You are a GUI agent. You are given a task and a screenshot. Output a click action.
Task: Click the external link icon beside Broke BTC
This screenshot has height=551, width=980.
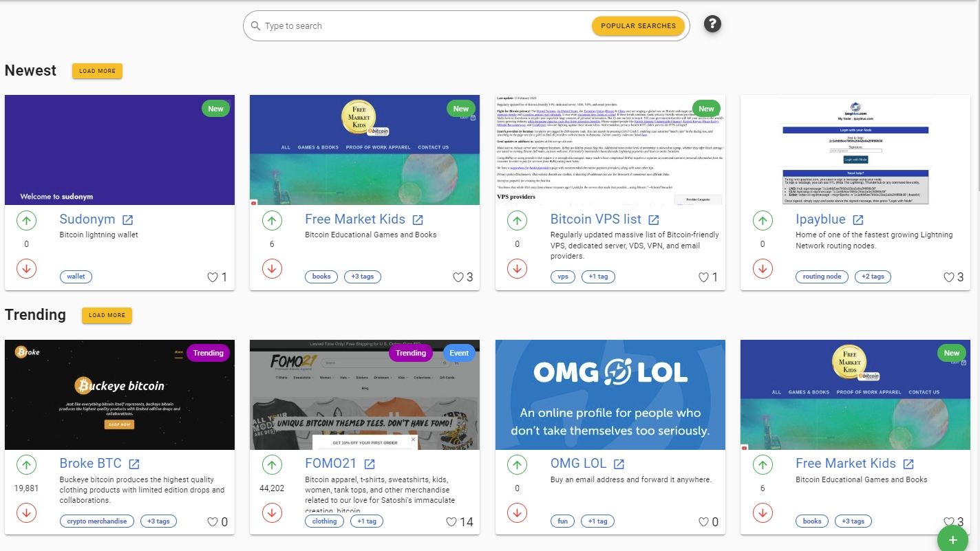pyautogui.click(x=134, y=464)
